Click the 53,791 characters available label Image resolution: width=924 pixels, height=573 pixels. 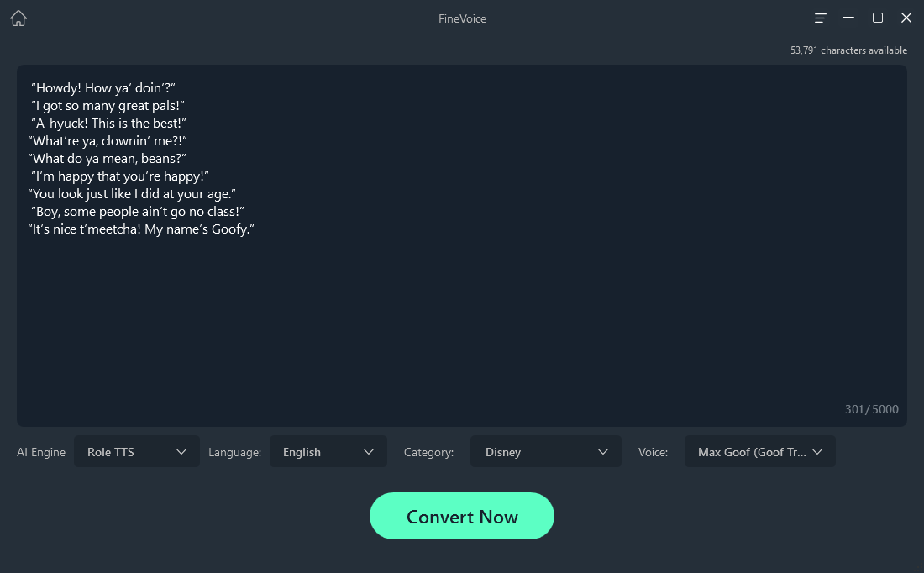[848, 50]
